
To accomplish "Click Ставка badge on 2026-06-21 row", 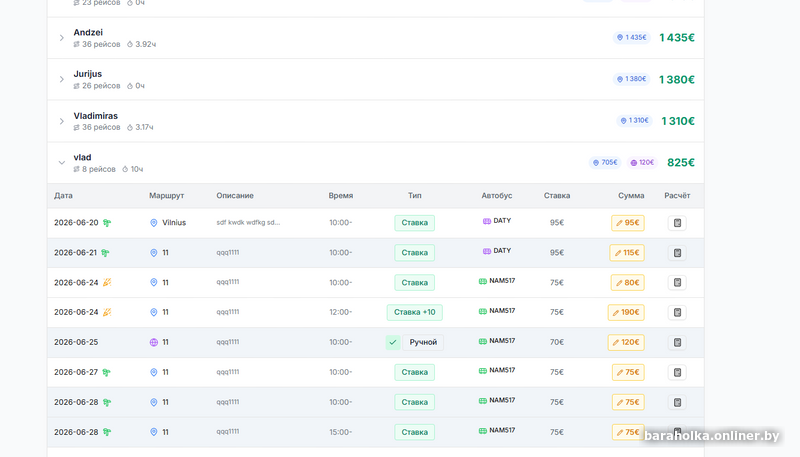I will click(x=414, y=253).
